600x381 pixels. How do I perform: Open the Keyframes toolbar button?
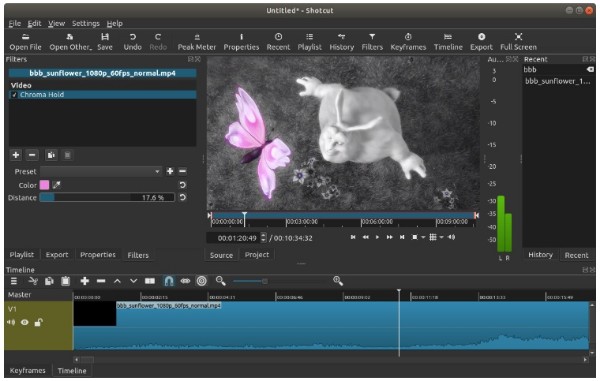pos(408,42)
